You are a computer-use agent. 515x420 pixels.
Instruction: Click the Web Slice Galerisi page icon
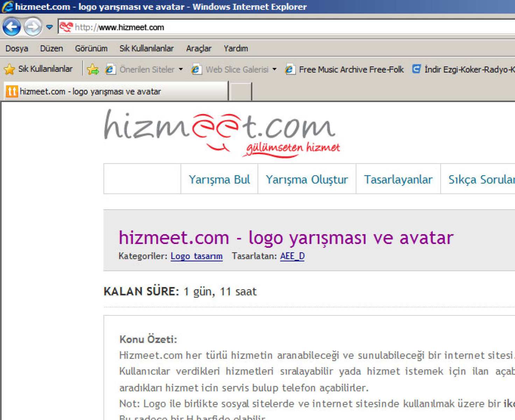[x=196, y=69]
